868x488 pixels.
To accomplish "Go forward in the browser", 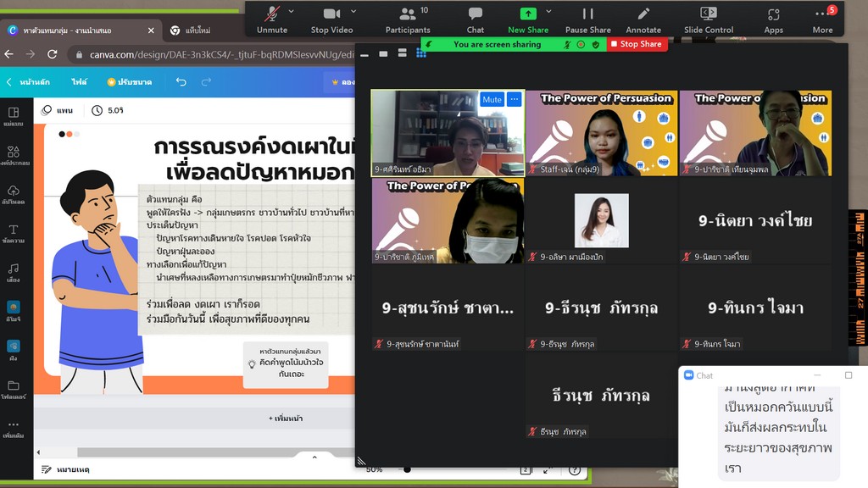I will tap(31, 54).
